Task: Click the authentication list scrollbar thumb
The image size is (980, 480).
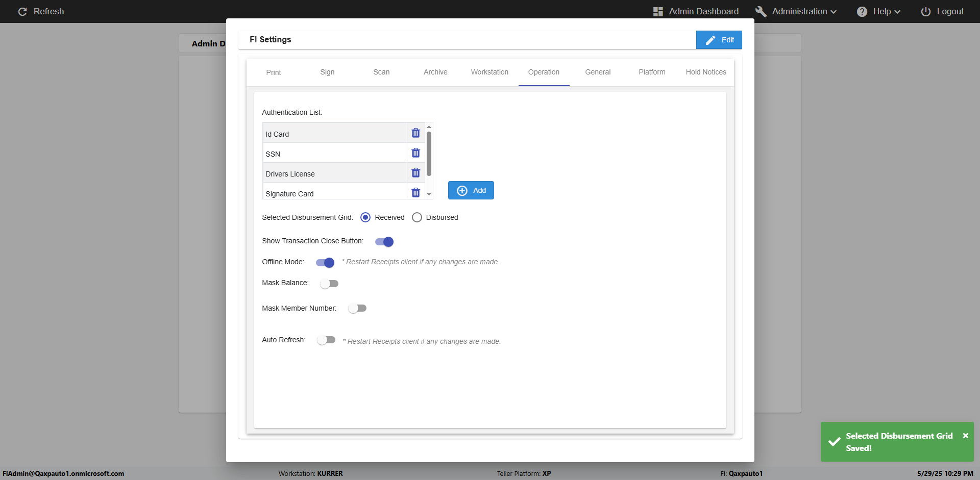Action: [429, 154]
